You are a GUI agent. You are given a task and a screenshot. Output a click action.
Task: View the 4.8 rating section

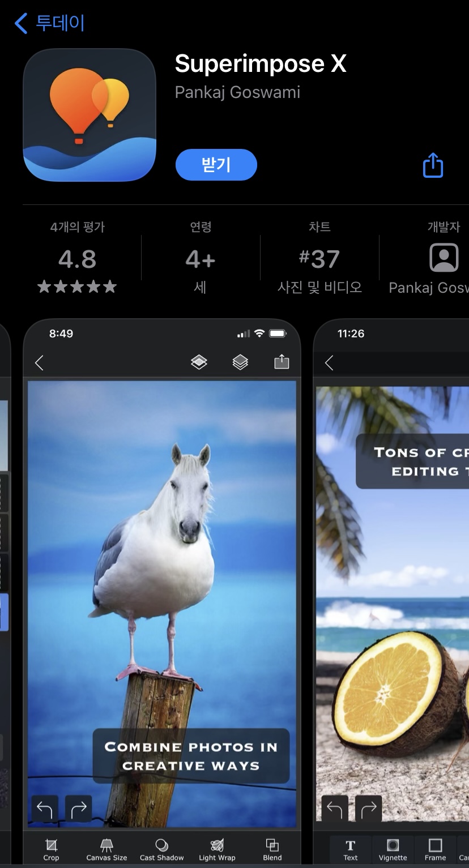point(78,259)
